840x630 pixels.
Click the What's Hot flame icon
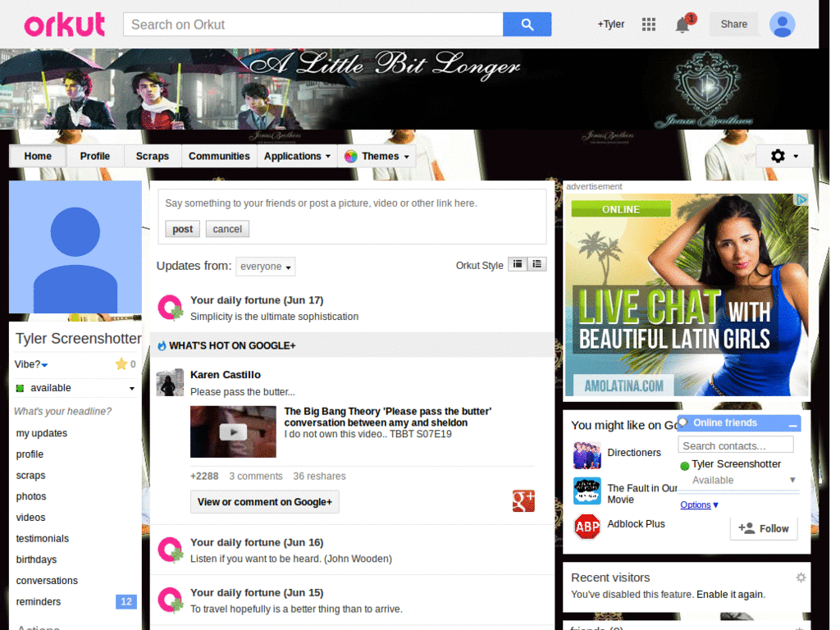tap(162, 345)
